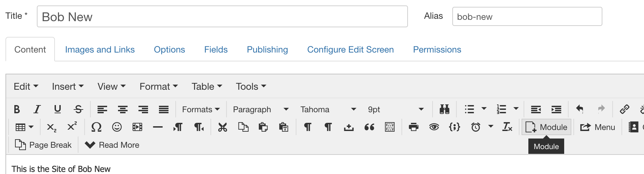This screenshot has height=174, width=644.
Task: Toggle Bold formatting
Action: [x=17, y=109]
